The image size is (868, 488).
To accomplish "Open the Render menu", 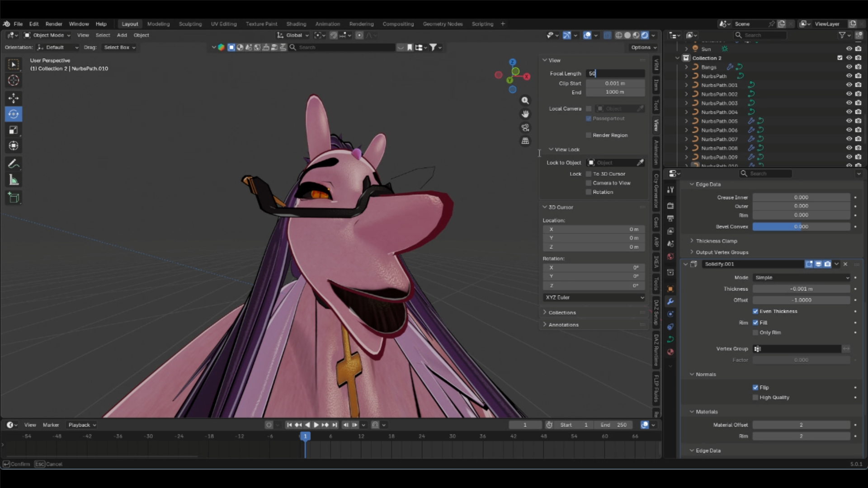I will click(x=54, y=24).
